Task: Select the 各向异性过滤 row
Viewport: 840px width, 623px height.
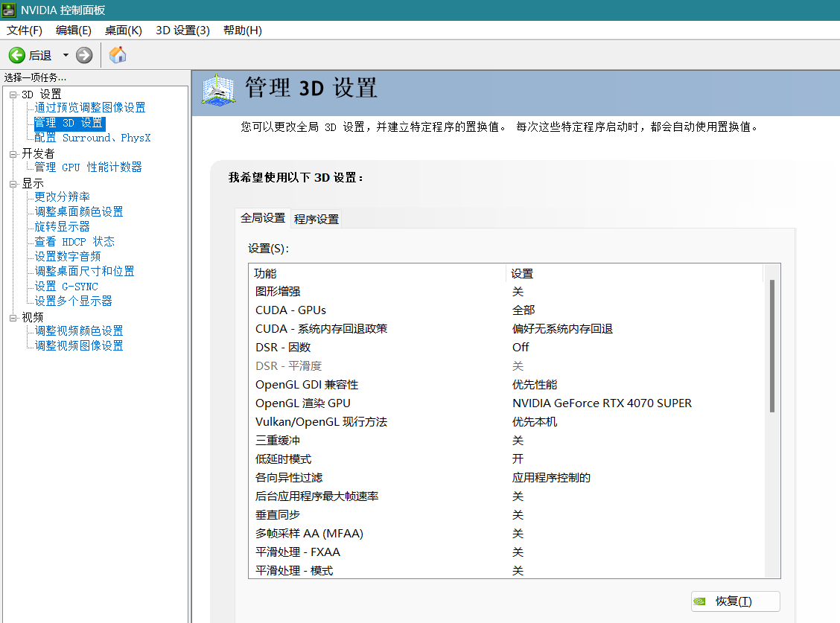Action: (506, 478)
